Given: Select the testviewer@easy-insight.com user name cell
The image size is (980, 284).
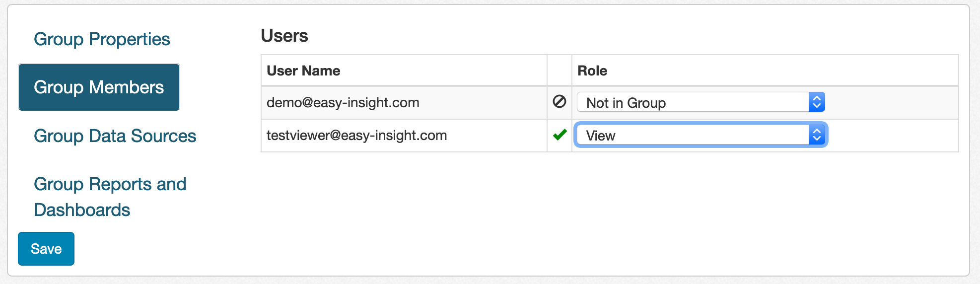Looking at the screenshot, I should pos(356,136).
